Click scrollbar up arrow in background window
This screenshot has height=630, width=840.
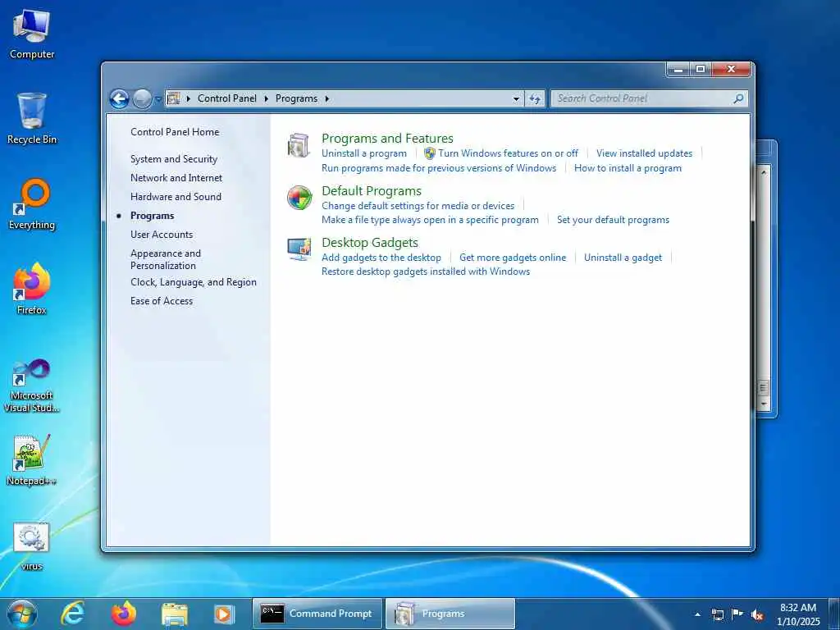(x=764, y=172)
